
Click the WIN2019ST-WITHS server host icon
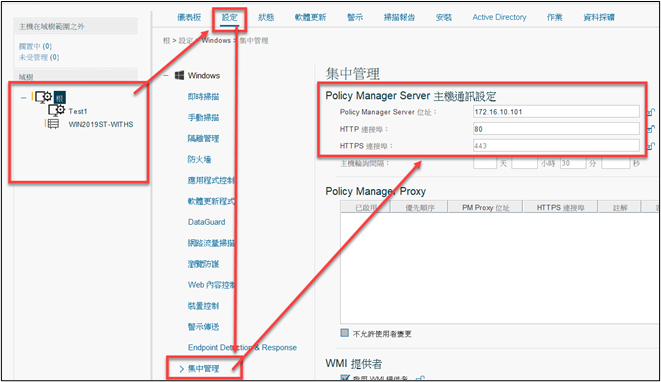point(53,124)
